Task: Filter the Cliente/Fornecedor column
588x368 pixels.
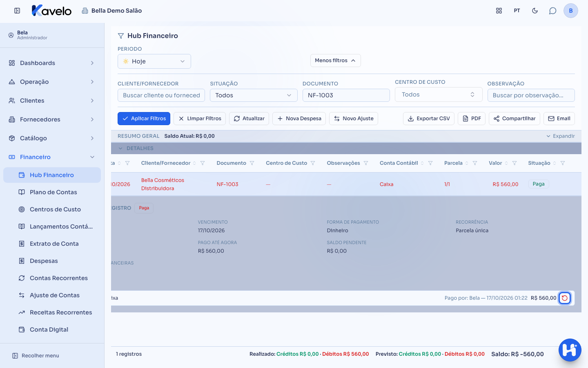Action: (203, 163)
